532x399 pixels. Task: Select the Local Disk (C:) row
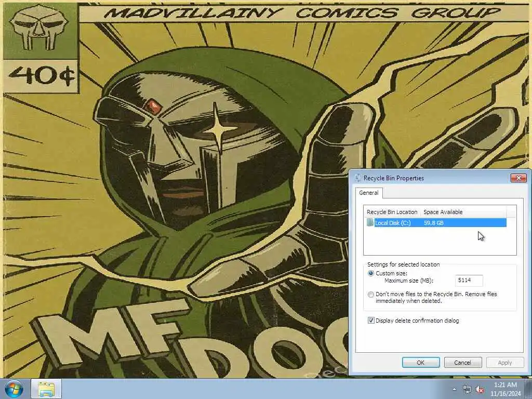click(x=436, y=223)
